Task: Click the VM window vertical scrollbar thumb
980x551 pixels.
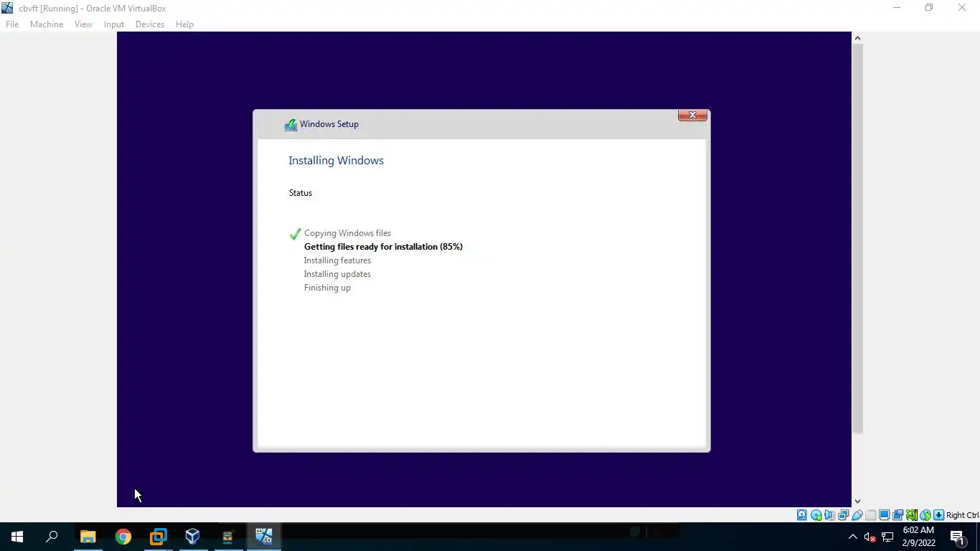Action: [x=857, y=238]
